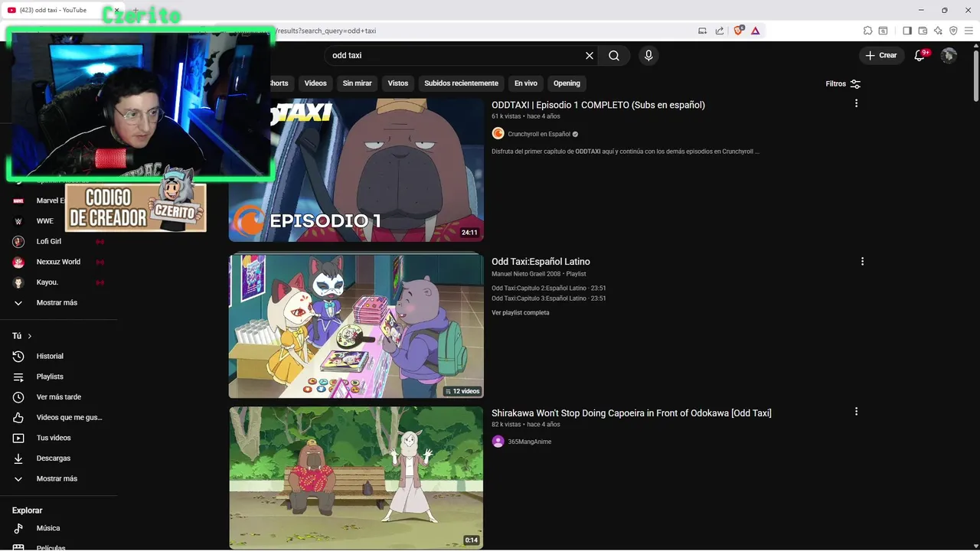Select the Sin mirar filter chip
This screenshot has width=980, height=551.
pos(357,83)
